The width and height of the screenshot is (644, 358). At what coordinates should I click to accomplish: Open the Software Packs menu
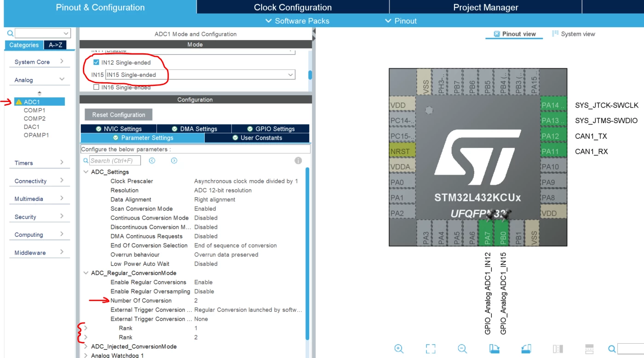(298, 21)
